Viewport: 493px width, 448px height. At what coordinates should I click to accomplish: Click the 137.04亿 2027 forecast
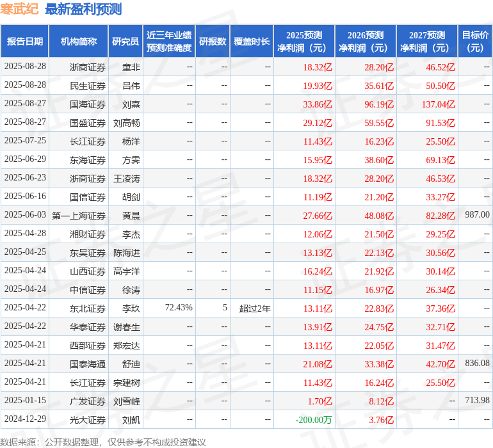pyautogui.click(x=439, y=104)
